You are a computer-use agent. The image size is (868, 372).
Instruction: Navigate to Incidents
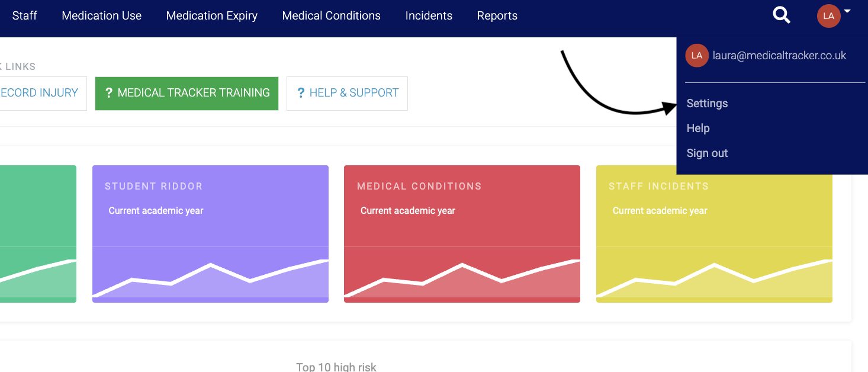[429, 16]
